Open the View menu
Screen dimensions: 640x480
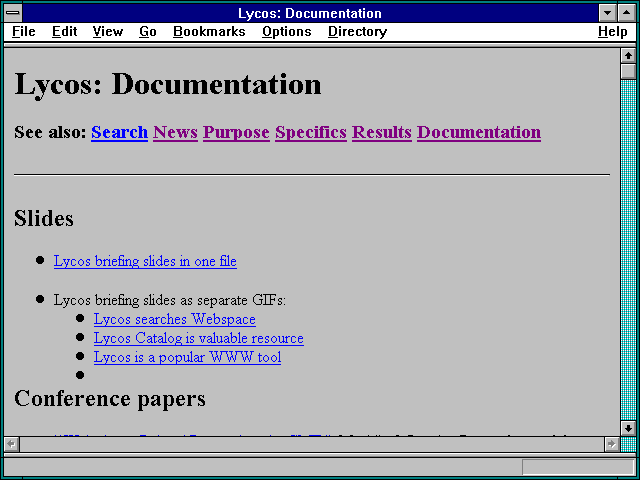[x=108, y=31]
